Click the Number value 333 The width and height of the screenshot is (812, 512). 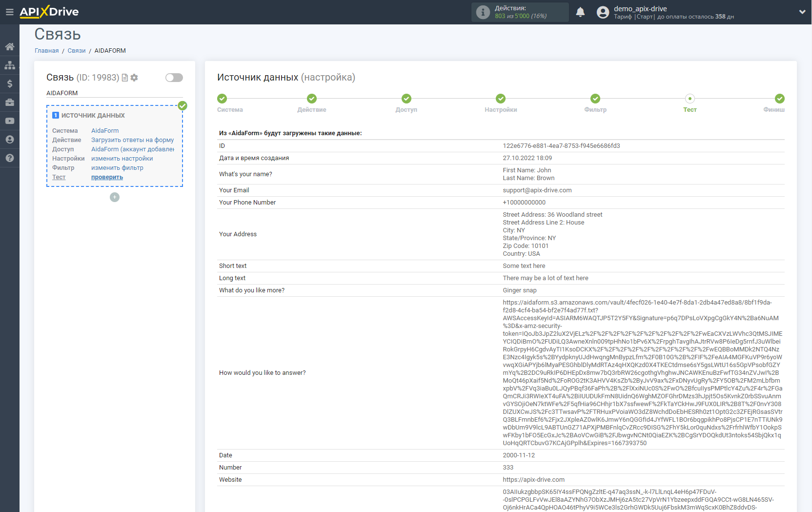click(x=508, y=468)
